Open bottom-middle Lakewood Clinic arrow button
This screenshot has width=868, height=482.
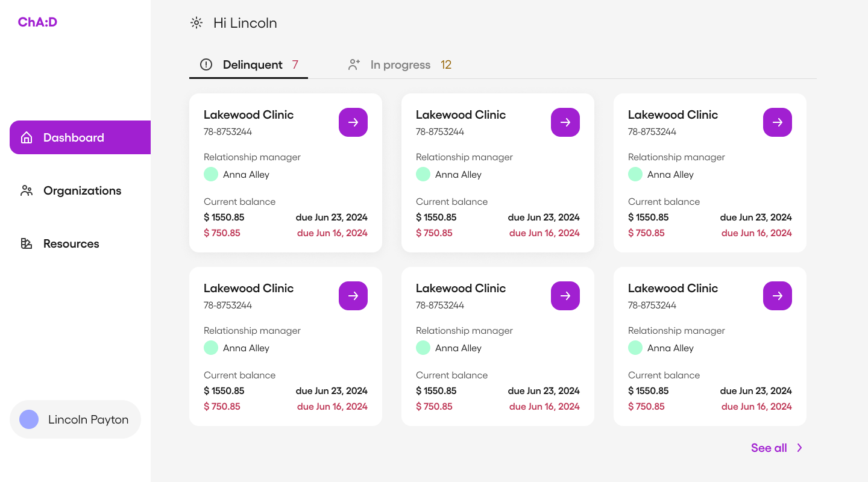565,296
